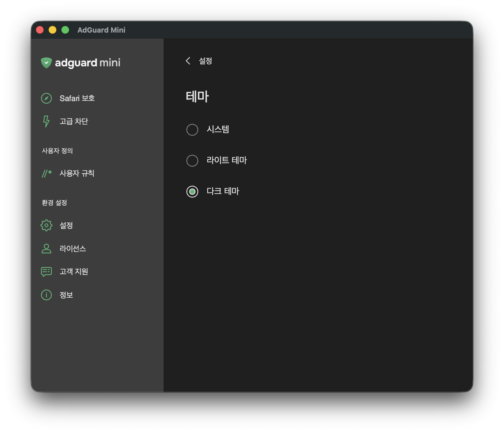The height and width of the screenshot is (433, 504).
Task: Click the info circle icon
Action: pyautogui.click(x=46, y=295)
